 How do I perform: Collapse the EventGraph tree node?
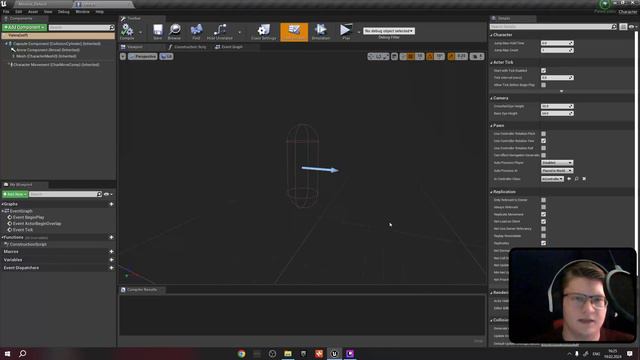click(2, 211)
